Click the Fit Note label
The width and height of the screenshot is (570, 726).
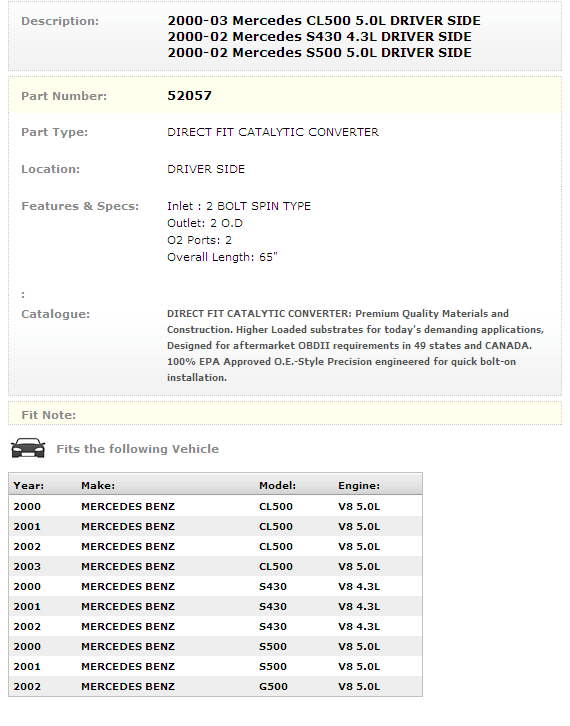pyautogui.click(x=49, y=415)
